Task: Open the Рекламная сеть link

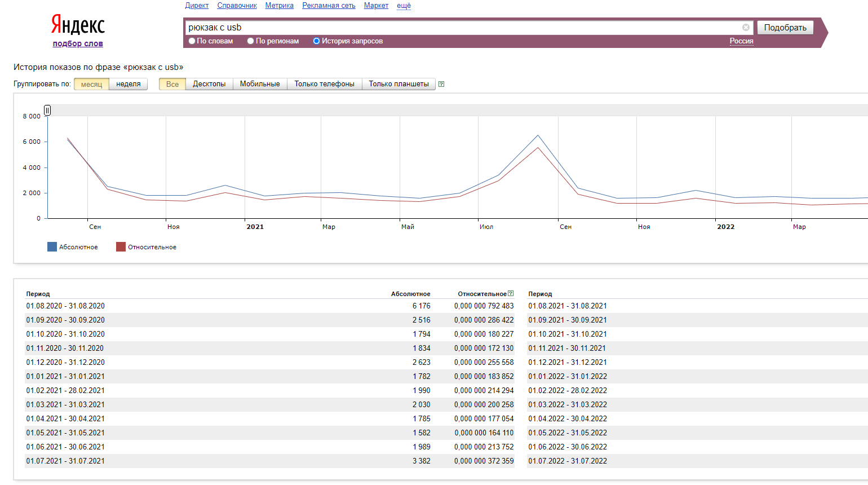Action: (329, 6)
